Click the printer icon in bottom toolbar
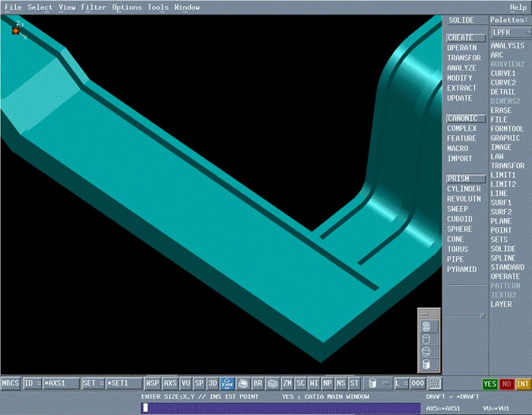532x415 pixels. click(243, 384)
